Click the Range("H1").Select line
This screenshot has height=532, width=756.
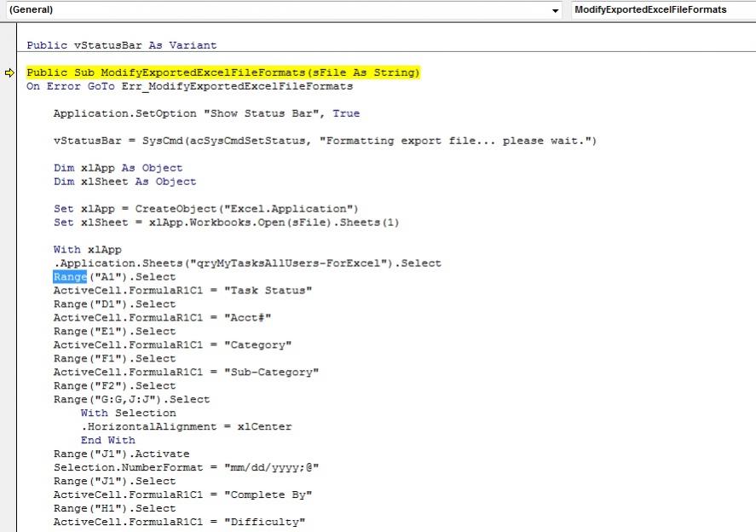point(115,508)
